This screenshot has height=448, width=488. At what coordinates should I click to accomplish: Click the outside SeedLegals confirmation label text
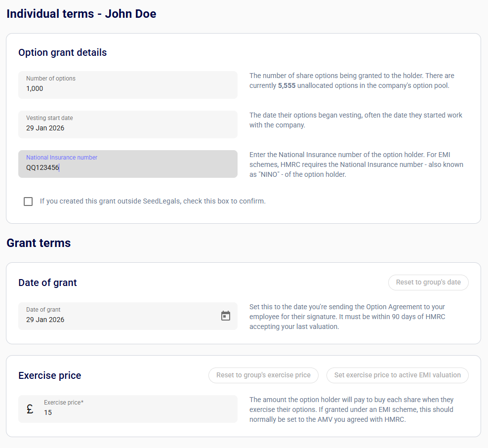click(153, 201)
